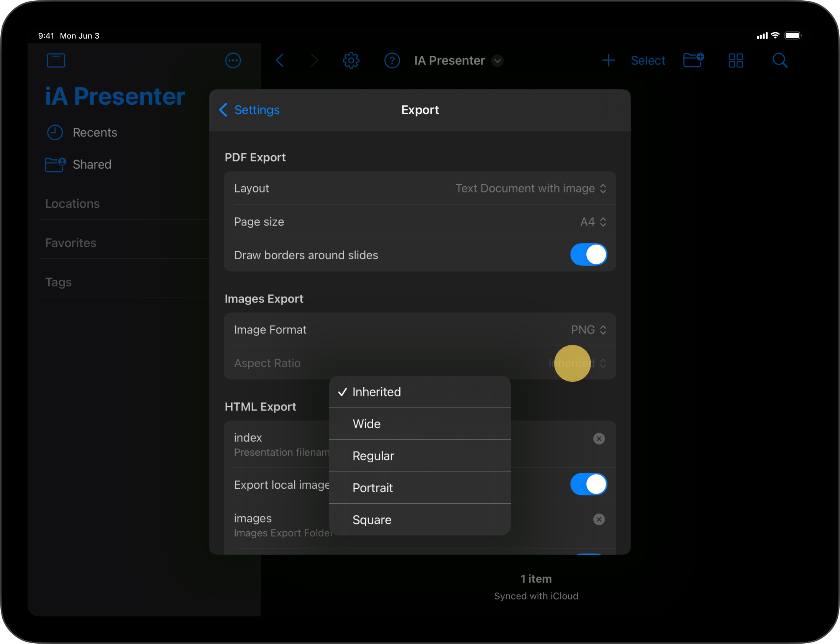Open search with magnifier icon
The height and width of the screenshot is (644, 840).
click(780, 61)
